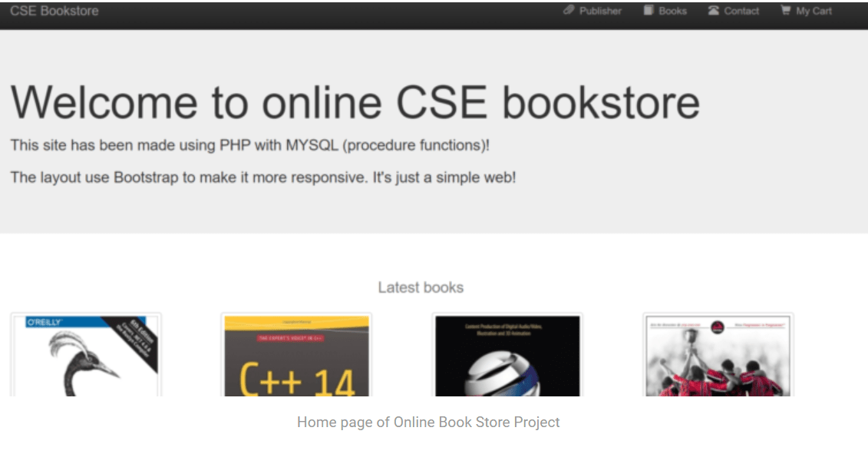Click the phone icon beside Contact
This screenshot has height=454, width=868.
click(712, 11)
